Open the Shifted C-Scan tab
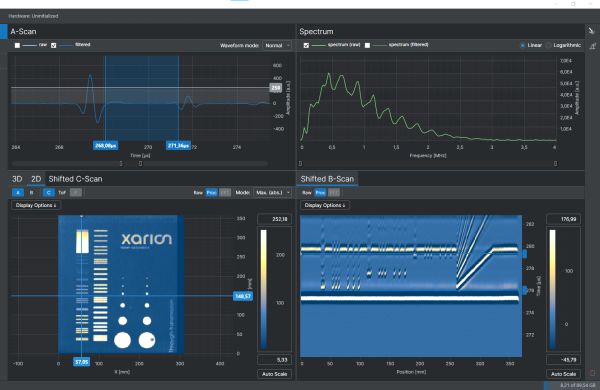Image resolution: width=600 pixels, height=390 pixels. coord(75,179)
